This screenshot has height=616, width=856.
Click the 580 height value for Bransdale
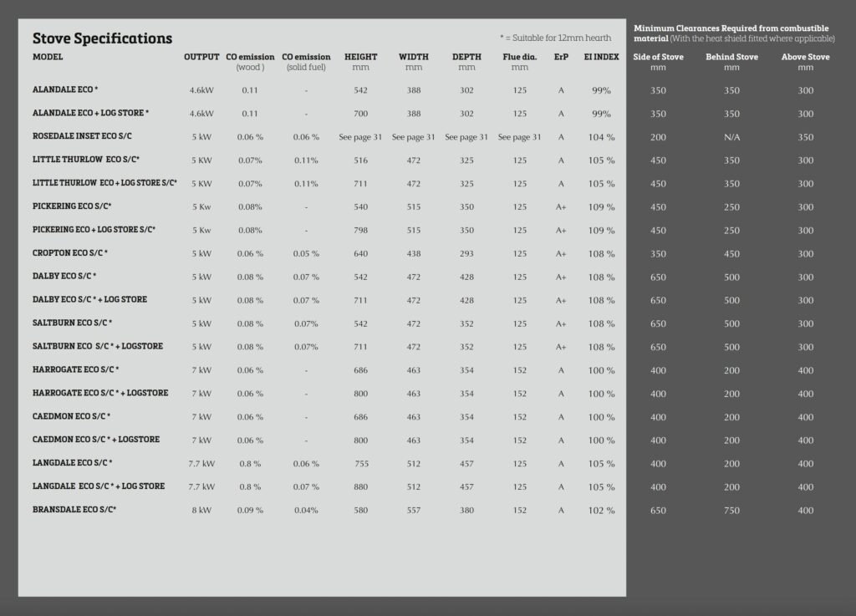click(361, 510)
